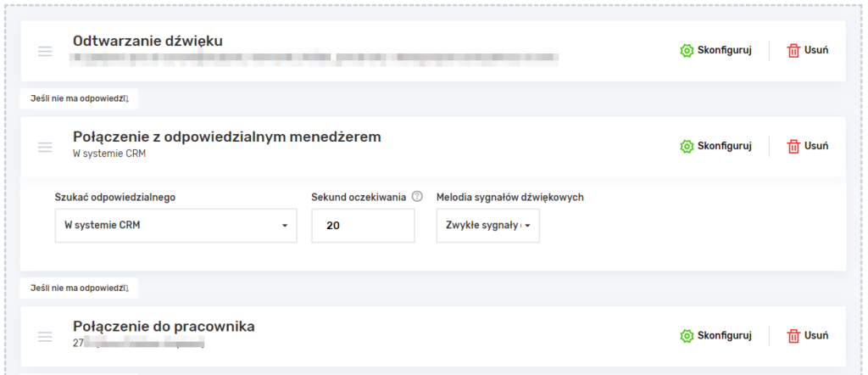Click gear icon in Połączenie do pracownika row
Image resolution: width=868 pixels, height=375 pixels.
(687, 336)
